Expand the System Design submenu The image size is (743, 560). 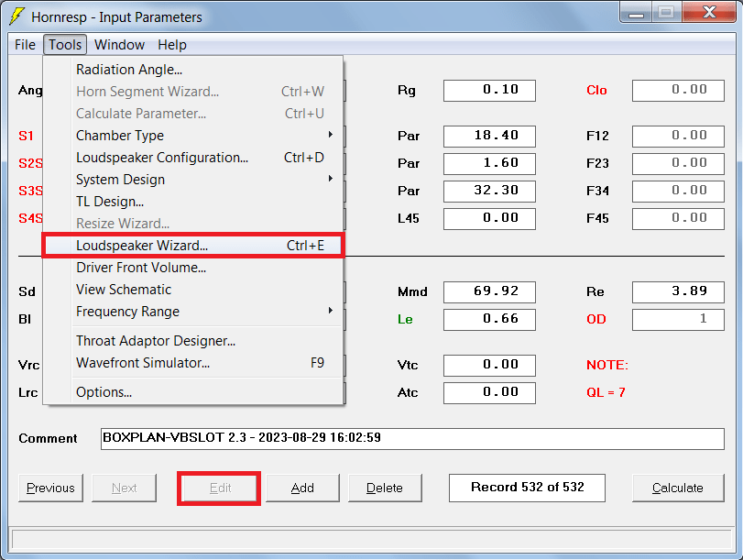[193, 180]
